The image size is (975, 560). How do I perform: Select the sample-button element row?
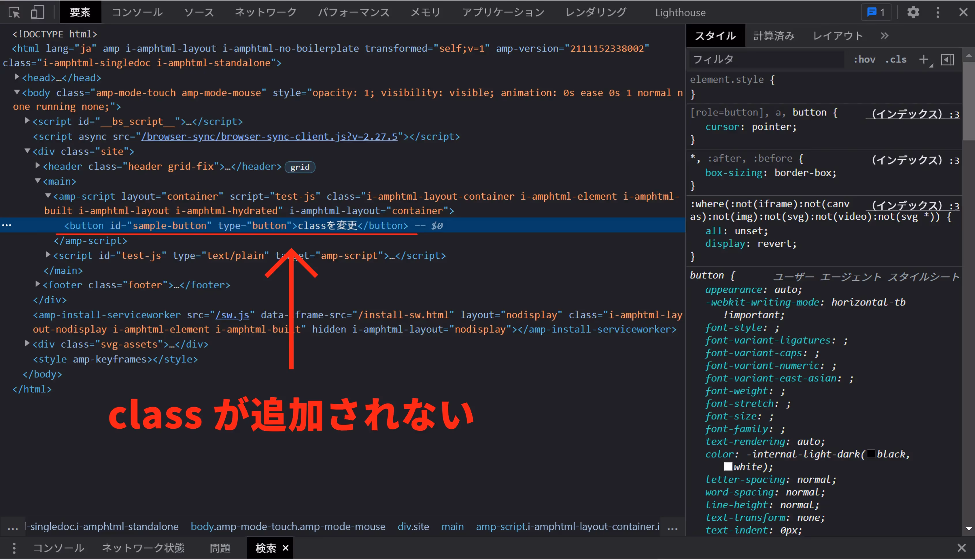pos(342,225)
